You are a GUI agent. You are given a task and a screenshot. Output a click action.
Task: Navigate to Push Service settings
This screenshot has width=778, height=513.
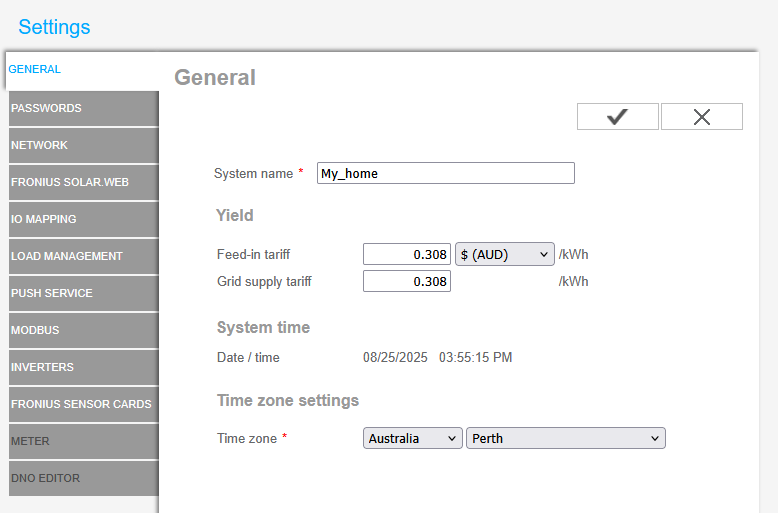(x=83, y=293)
